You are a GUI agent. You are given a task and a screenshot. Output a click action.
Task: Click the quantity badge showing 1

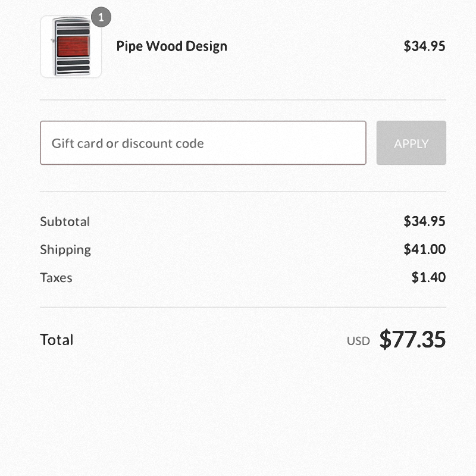pos(101,17)
